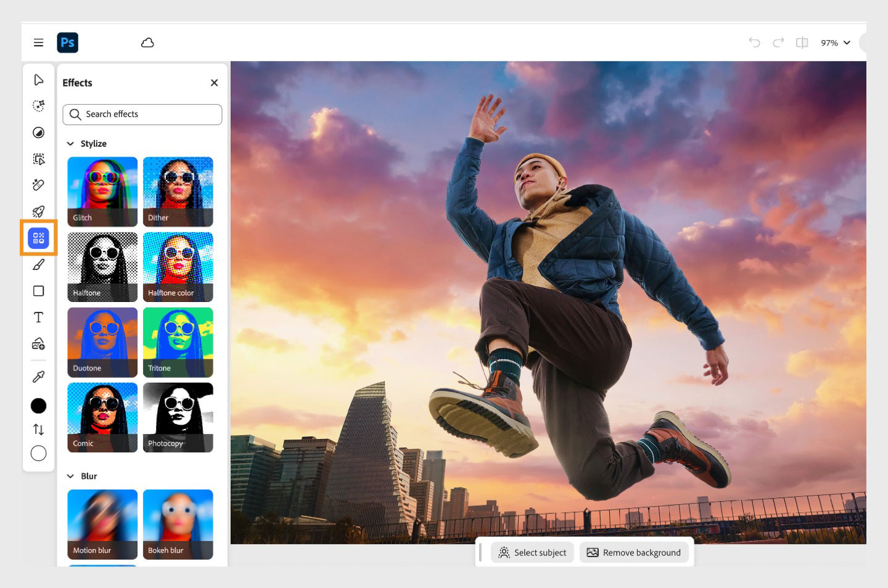
Task: Open the white background color swatch
Action: [x=38, y=454]
